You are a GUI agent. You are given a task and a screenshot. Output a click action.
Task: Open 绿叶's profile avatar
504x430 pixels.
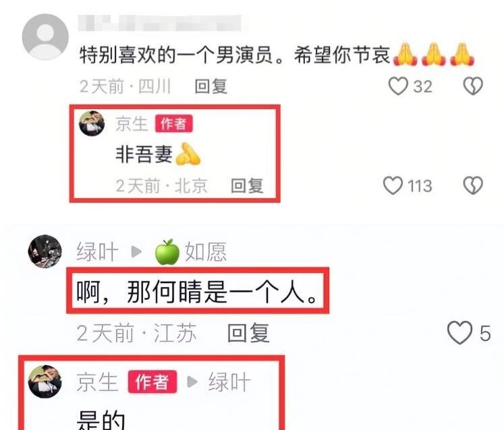[x=45, y=251]
